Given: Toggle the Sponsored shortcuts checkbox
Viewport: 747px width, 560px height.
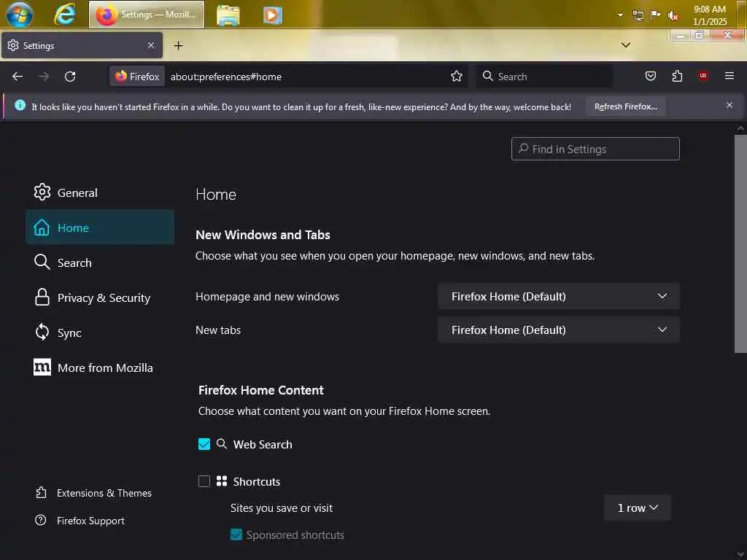Looking at the screenshot, I should coord(236,534).
